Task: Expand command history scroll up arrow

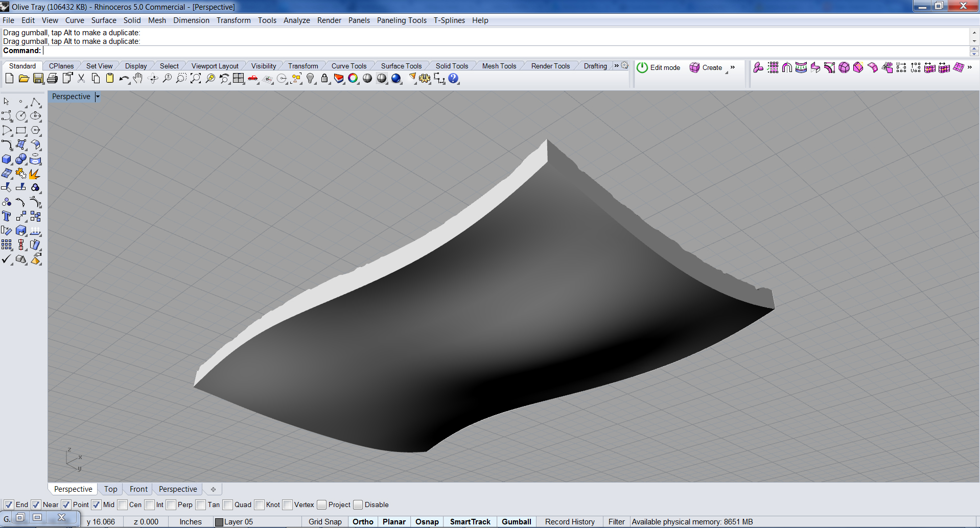Action: click(x=974, y=33)
